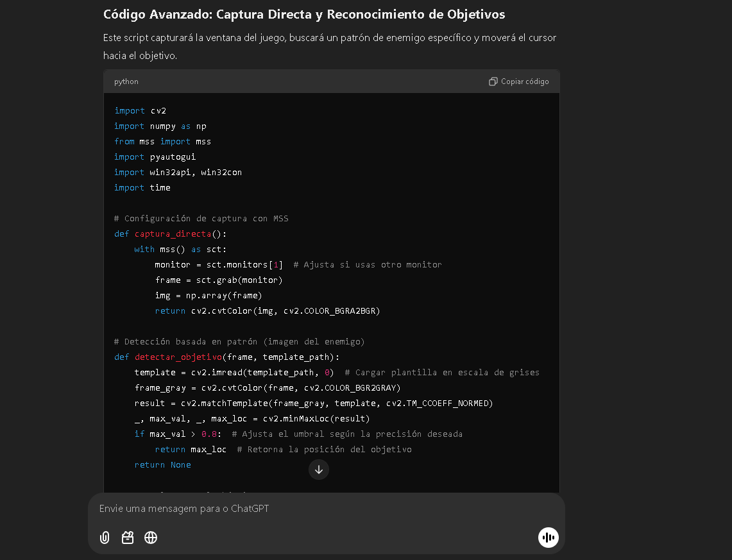Click the scroll-to-bottom arrow button

[x=319, y=470]
